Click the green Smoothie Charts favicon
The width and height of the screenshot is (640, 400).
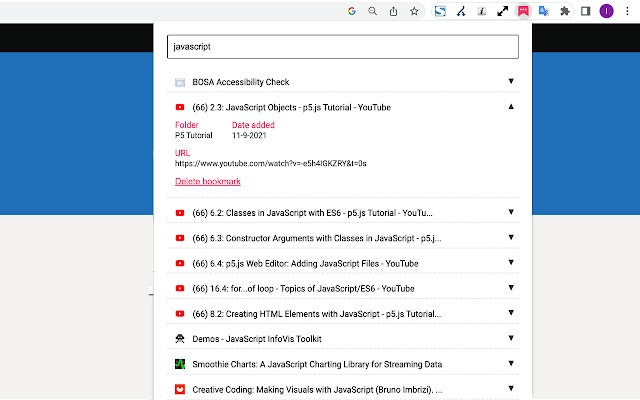(x=180, y=364)
